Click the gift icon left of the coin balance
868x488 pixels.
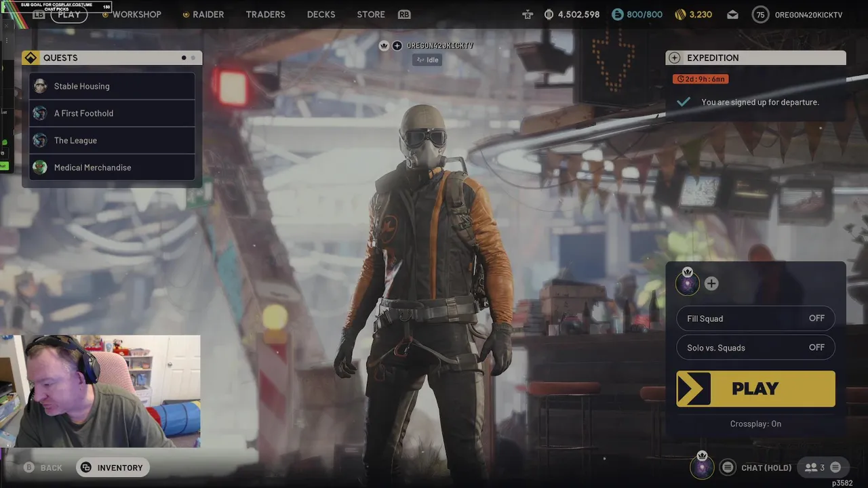point(528,14)
